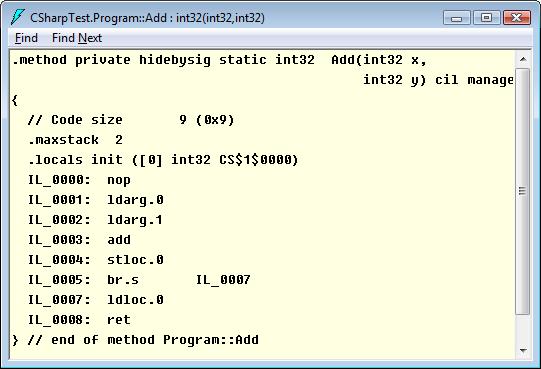Click the 'IL_0001: ldarg.0' instruction

[x=96, y=200]
